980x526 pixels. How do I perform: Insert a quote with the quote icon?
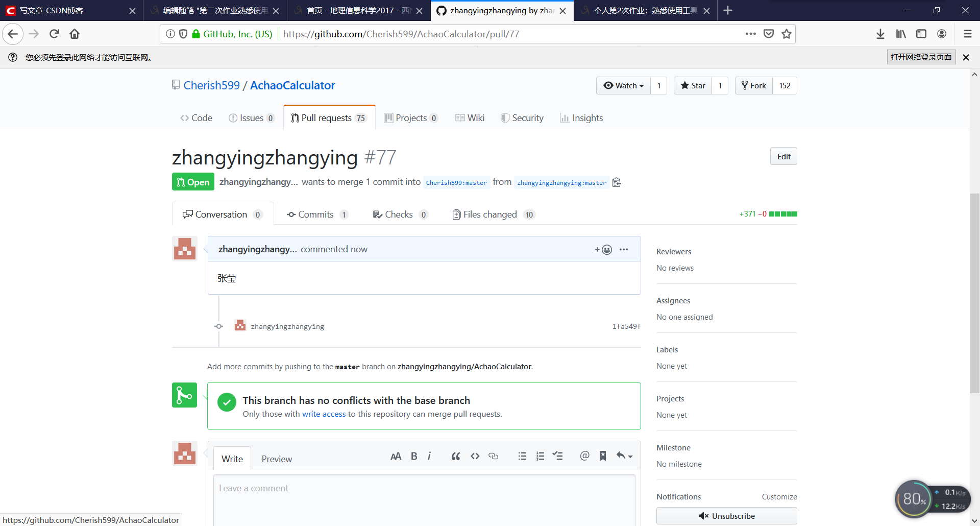point(456,456)
